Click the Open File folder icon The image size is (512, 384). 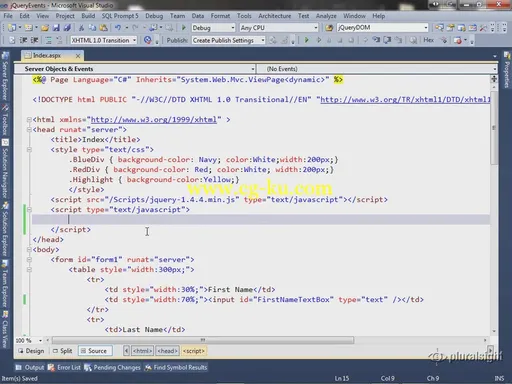point(45,28)
